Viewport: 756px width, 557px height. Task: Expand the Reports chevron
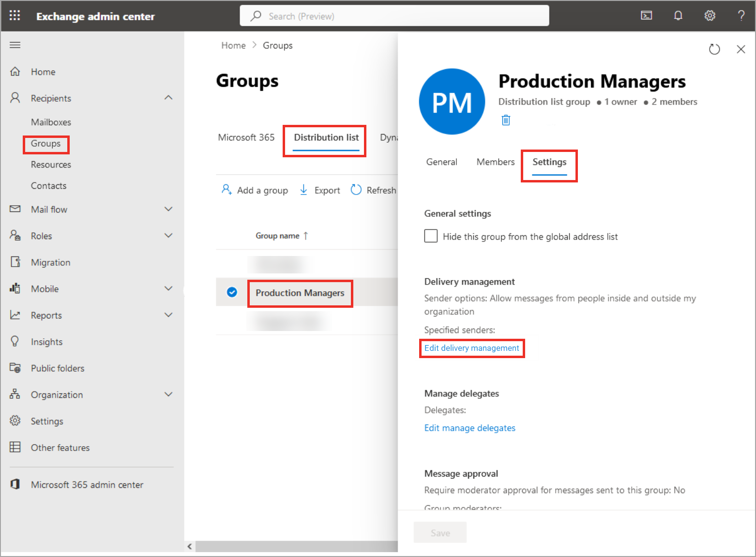[168, 315]
